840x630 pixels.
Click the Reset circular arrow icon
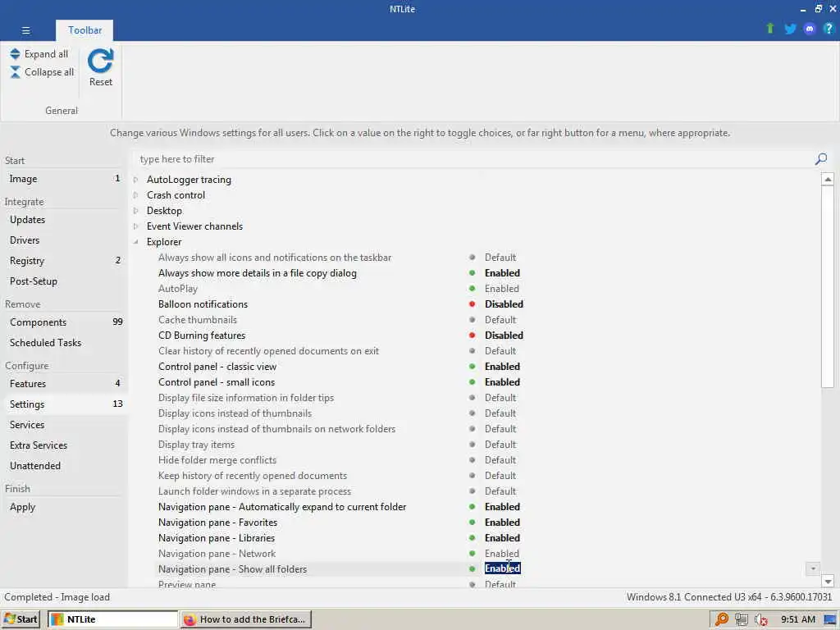[x=100, y=61]
